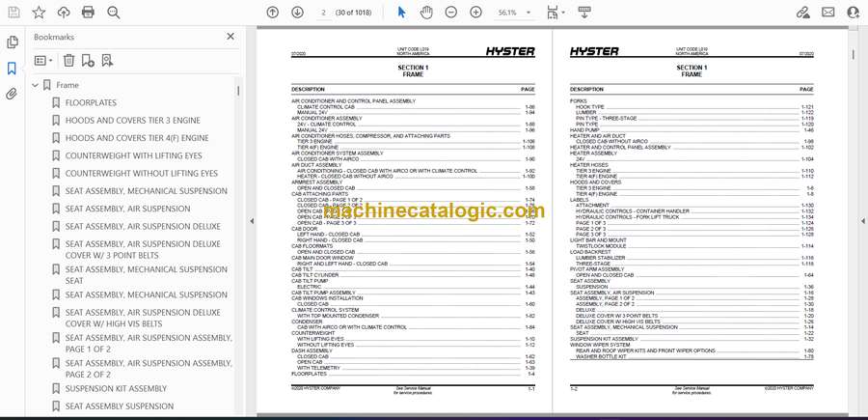Open the FLOORPLATES bookmark
The image size is (868, 420).
click(x=91, y=102)
